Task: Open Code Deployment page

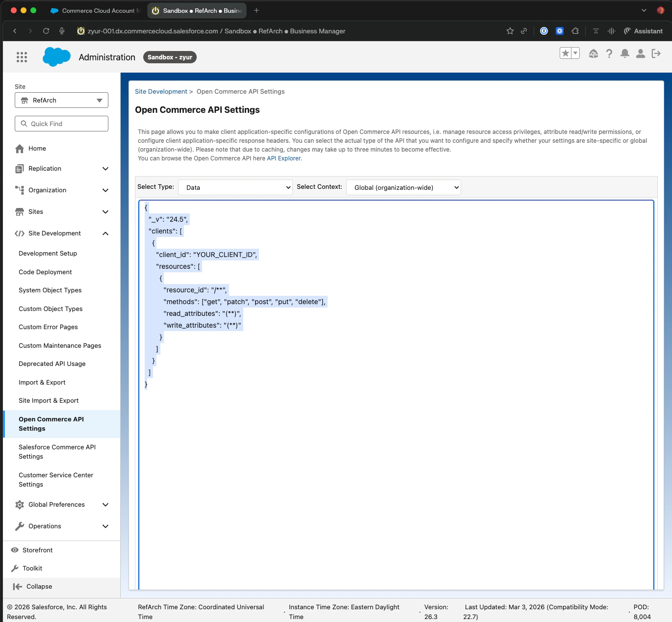Action: click(x=45, y=272)
